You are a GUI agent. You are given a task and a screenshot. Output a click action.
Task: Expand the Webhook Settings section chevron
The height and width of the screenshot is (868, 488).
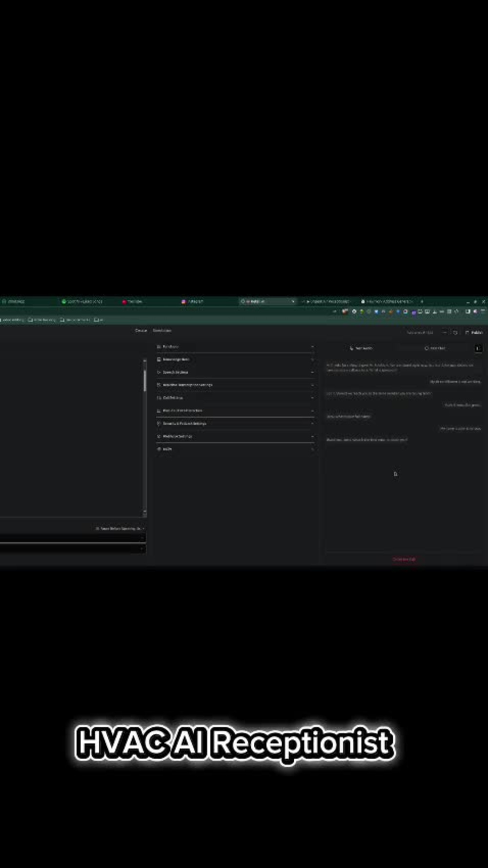312,436
